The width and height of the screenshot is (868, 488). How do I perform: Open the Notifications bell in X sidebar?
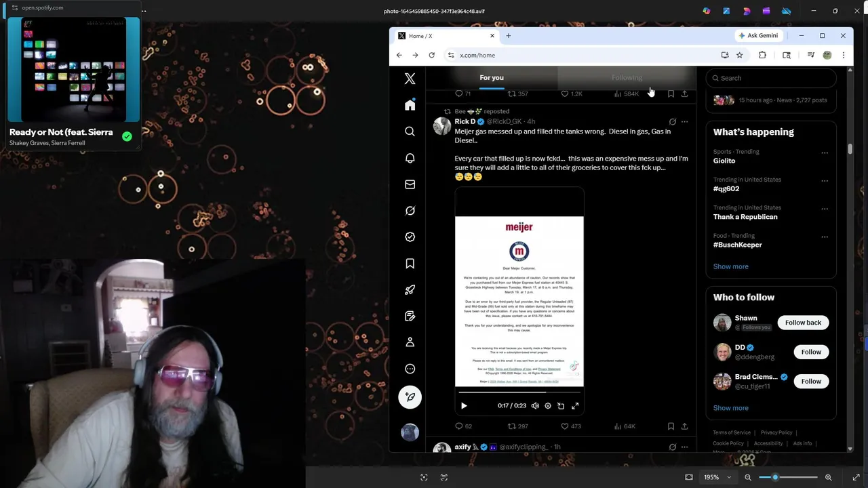pyautogui.click(x=410, y=158)
